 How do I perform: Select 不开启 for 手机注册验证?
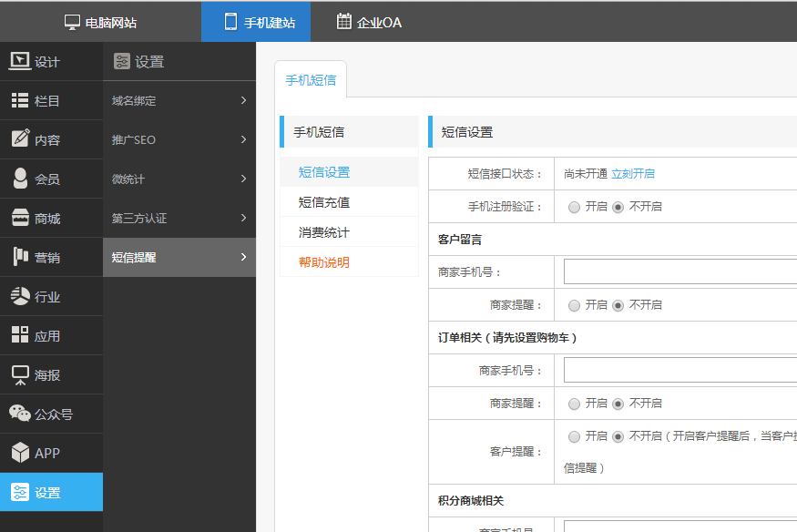[618, 207]
